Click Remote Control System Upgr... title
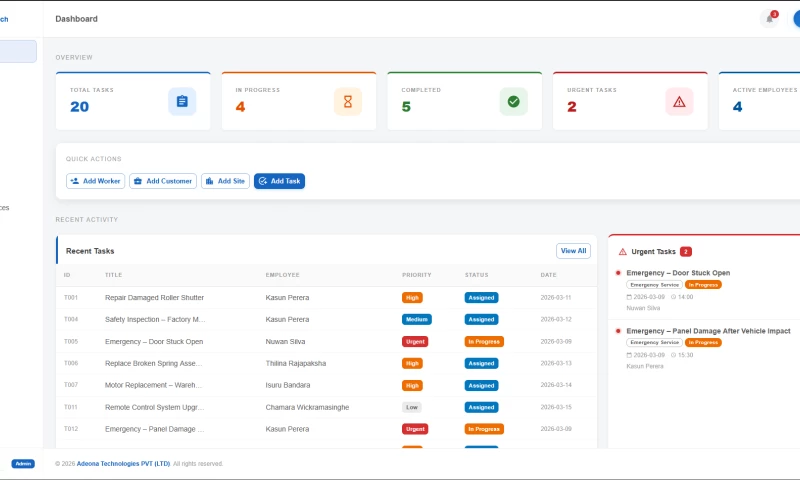Image resolution: width=800 pixels, height=480 pixels. pyautogui.click(x=155, y=407)
